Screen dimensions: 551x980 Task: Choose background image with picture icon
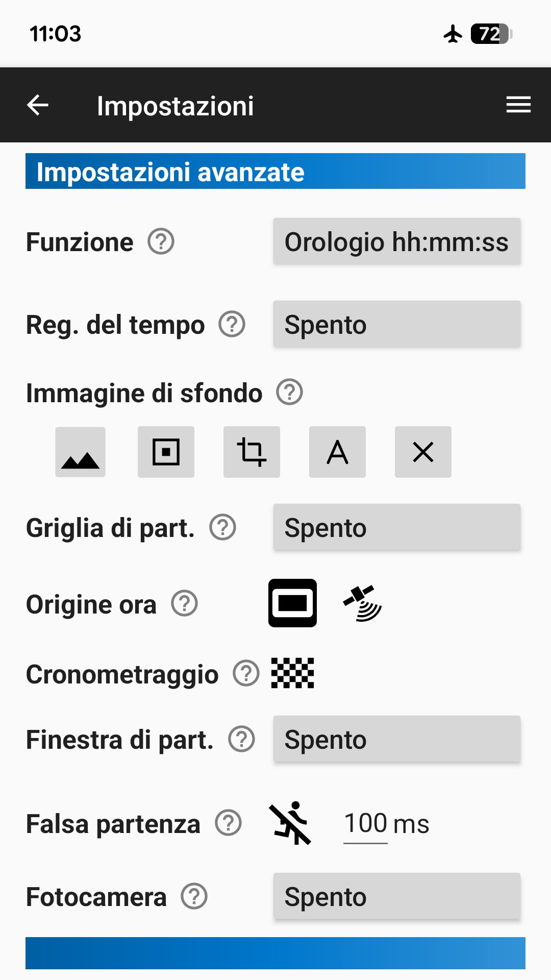pyautogui.click(x=80, y=452)
